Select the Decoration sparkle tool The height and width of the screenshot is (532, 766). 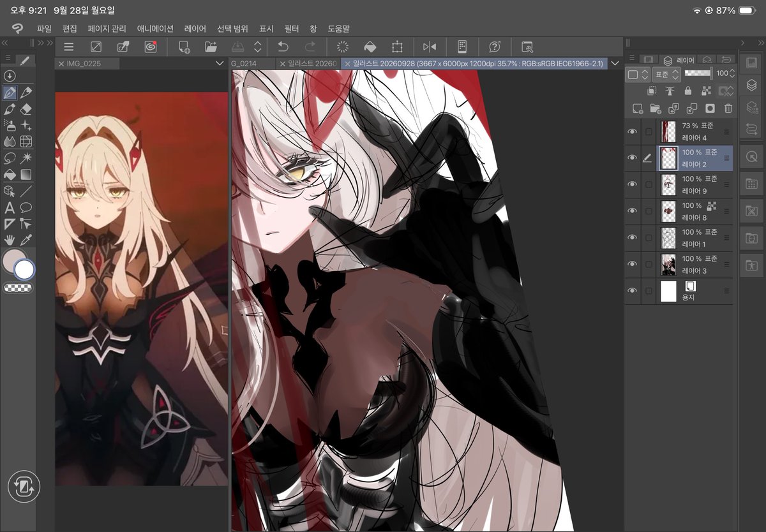click(x=26, y=126)
